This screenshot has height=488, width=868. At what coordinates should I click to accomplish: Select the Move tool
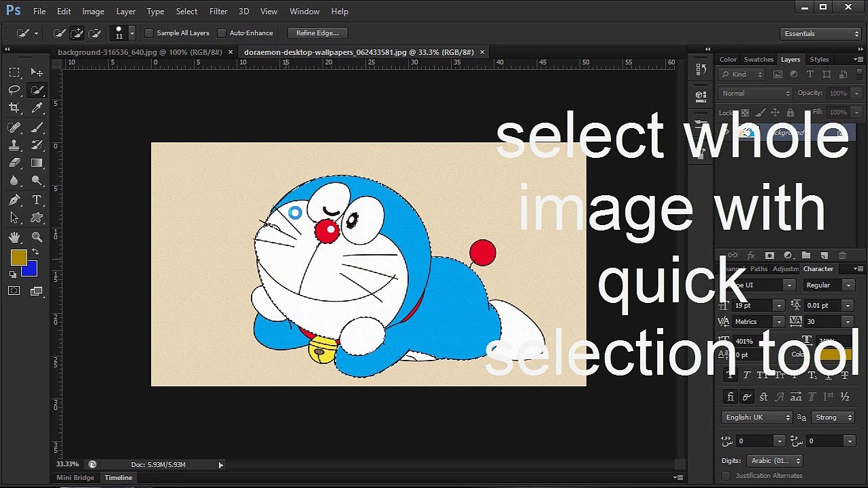[x=37, y=72]
